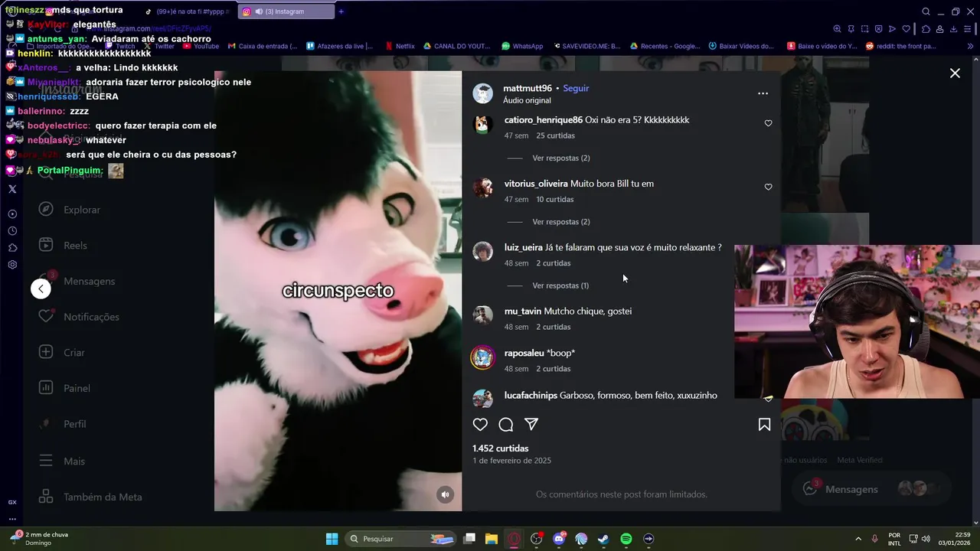Image resolution: width=980 pixels, height=551 pixels.
Task: Open the three-dot options menu for the post
Action: coord(763,93)
